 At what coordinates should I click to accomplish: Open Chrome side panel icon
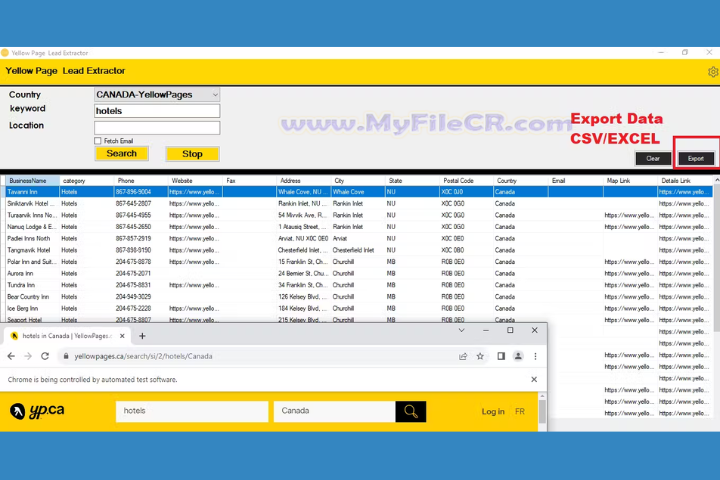point(501,356)
